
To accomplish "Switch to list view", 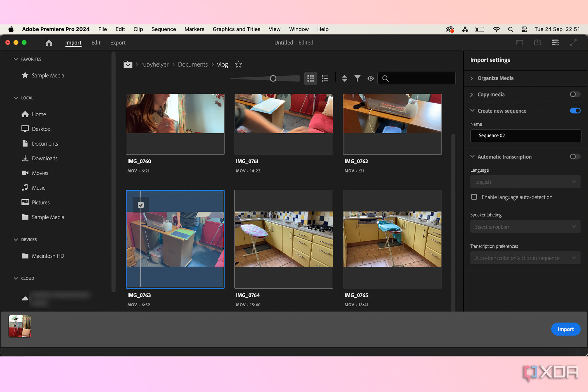I will (325, 78).
